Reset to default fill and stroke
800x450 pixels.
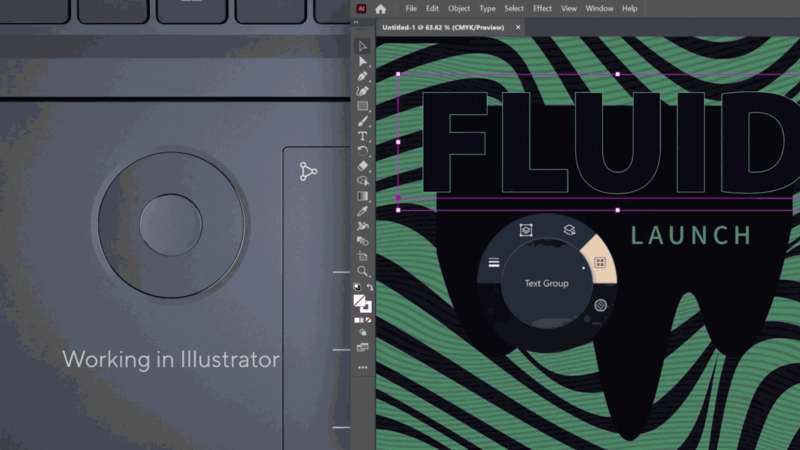357,287
